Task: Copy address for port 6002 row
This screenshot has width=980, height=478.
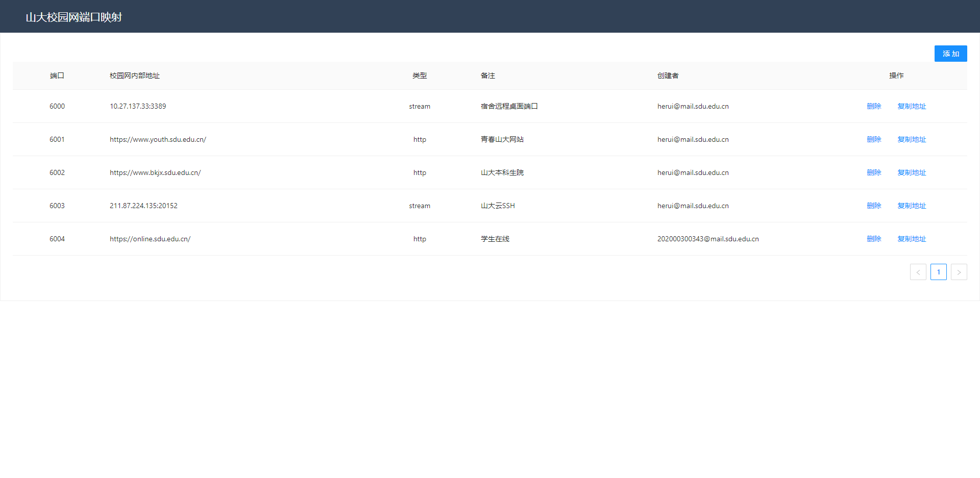Action: [912, 172]
